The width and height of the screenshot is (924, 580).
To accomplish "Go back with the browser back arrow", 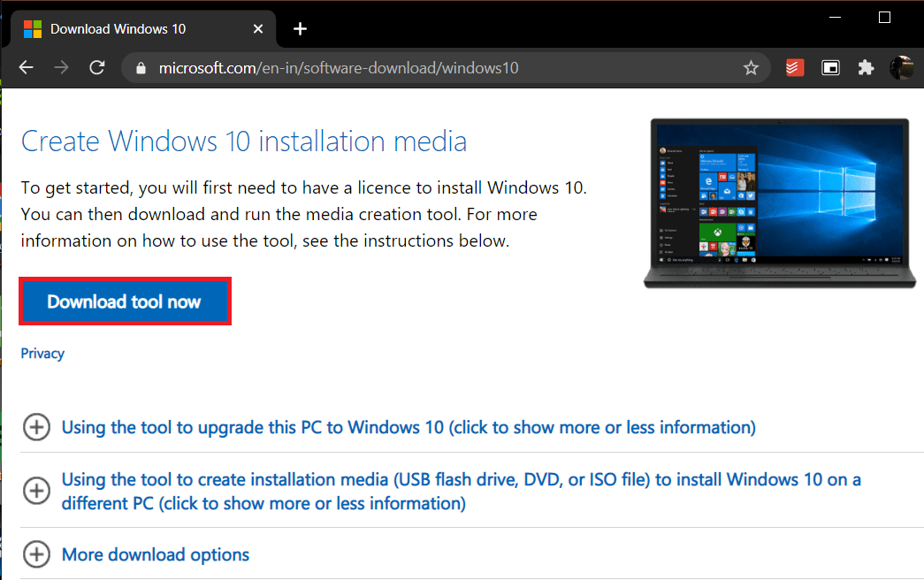I will [26, 68].
